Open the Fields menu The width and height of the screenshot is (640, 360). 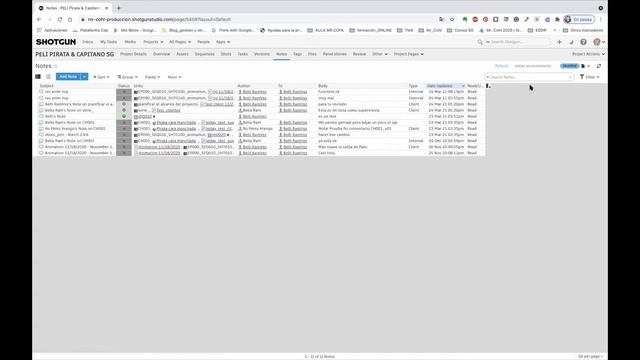point(152,77)
